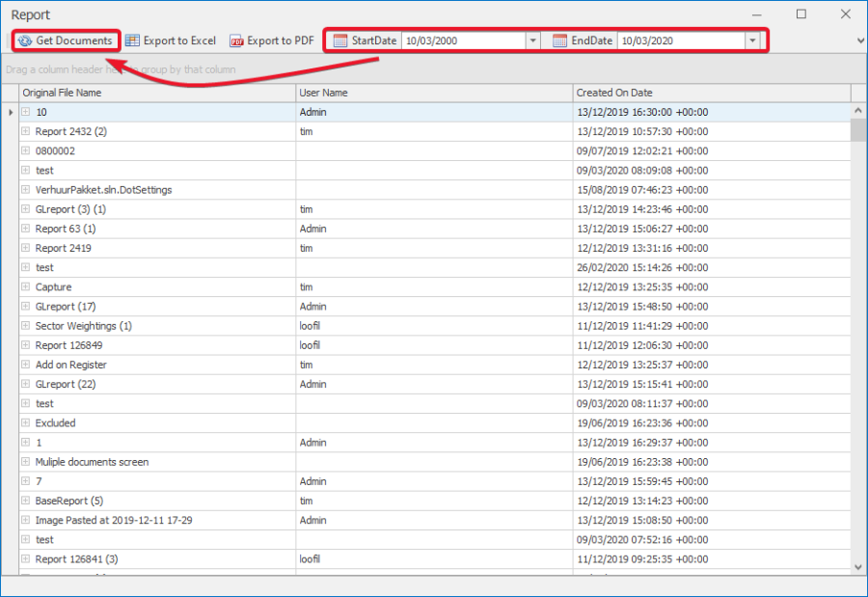Open the StartDate dropdown arrow

point(532,41)
